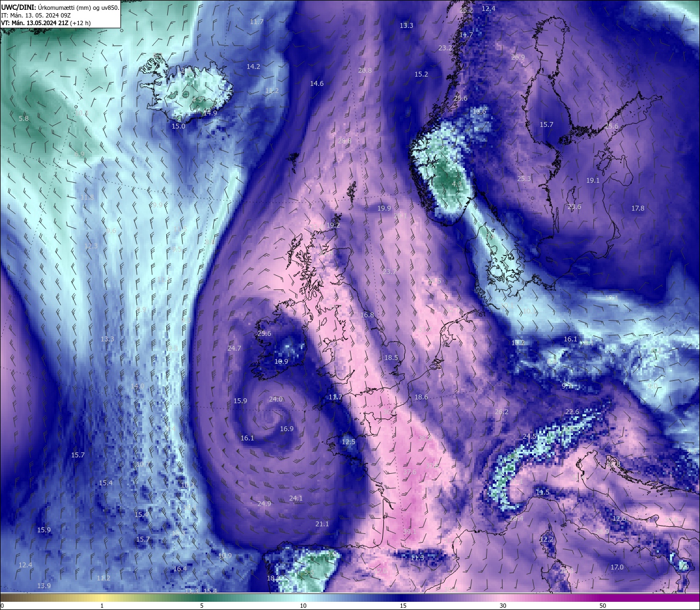This screenshot has width=700, height=610.
Task: Click the 16.8 map value
Action: pos(367,315)
